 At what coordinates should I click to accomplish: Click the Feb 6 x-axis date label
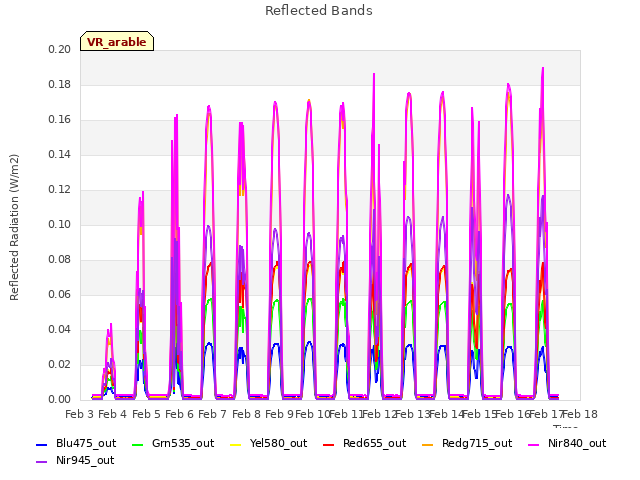click(x=179, y=414)
